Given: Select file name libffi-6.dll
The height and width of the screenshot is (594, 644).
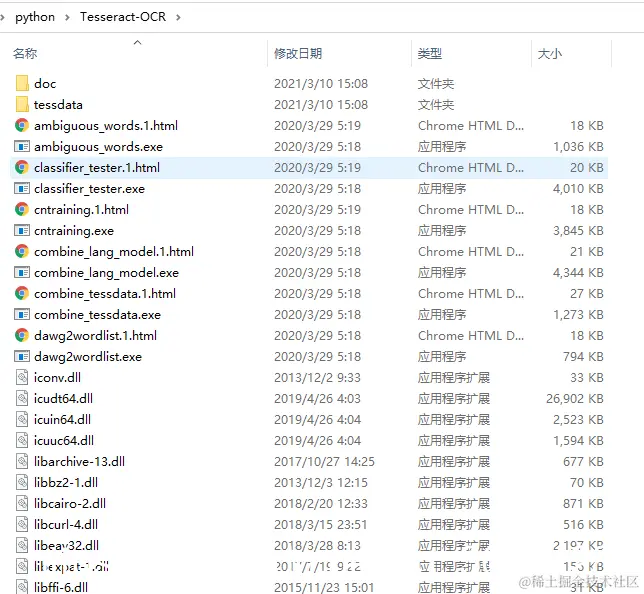Looking at the screenshot, I should click(61, 587).
